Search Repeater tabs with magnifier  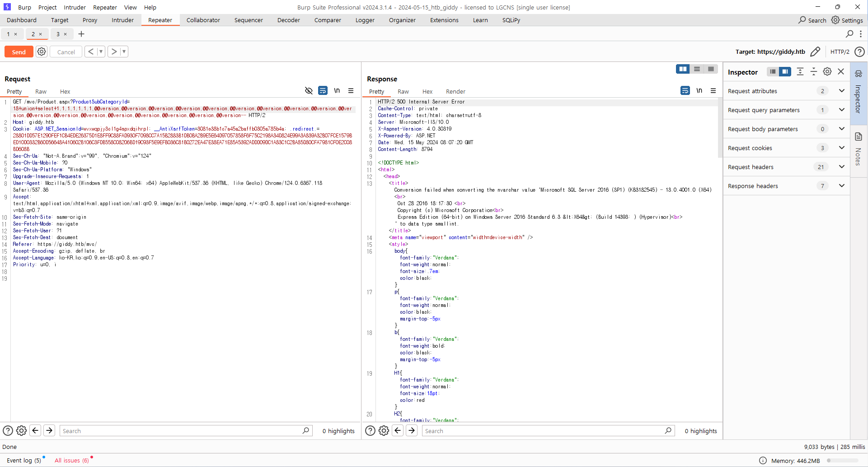coord(849,34)
